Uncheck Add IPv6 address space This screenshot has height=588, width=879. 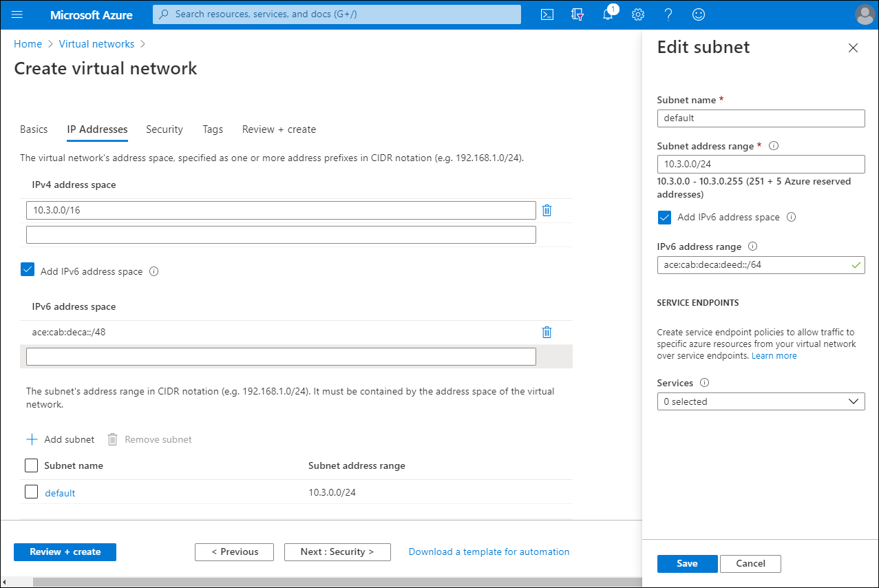[x=27, y=269]
